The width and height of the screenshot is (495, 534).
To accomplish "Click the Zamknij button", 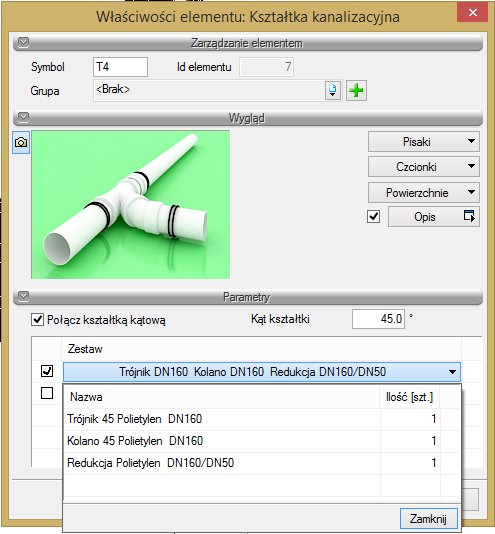I will [429, 519].
